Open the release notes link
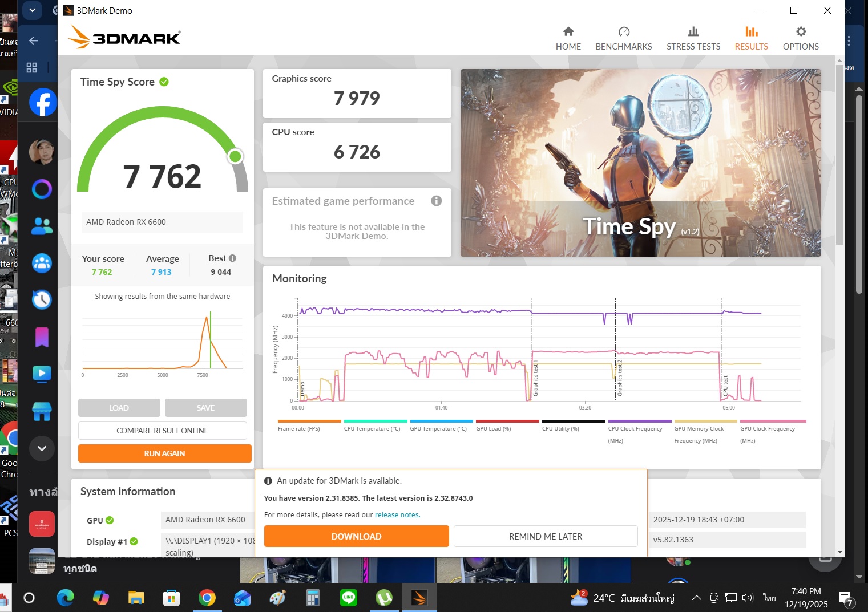868x612 pixels. 397,514
